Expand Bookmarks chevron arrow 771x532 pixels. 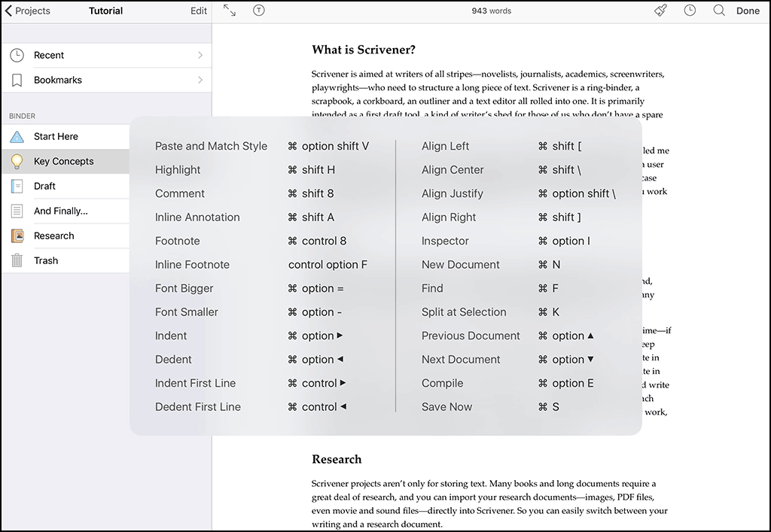click(x=200, y=80)
